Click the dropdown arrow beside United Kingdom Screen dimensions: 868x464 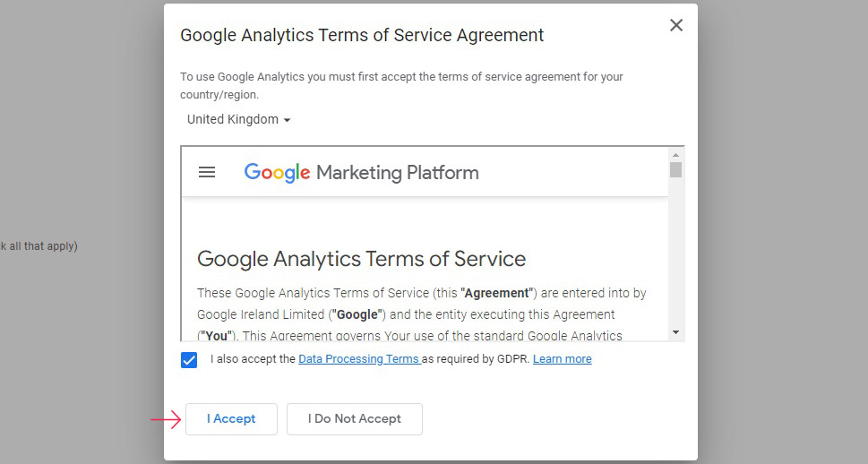[287, 120]
